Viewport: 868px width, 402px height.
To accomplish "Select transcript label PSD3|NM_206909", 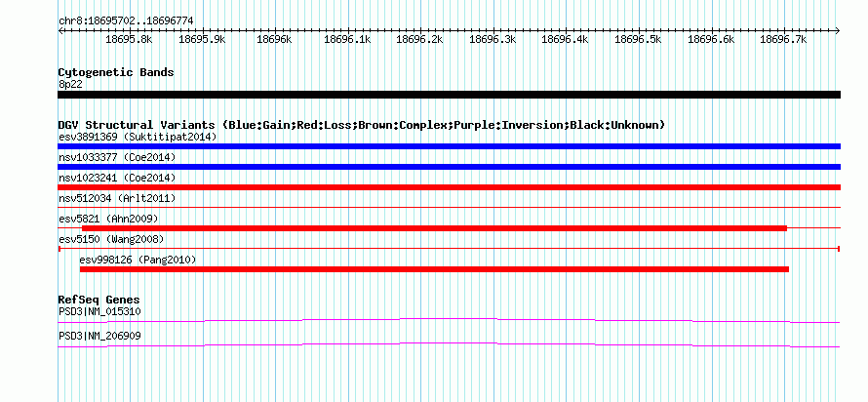I will (99, 336).
